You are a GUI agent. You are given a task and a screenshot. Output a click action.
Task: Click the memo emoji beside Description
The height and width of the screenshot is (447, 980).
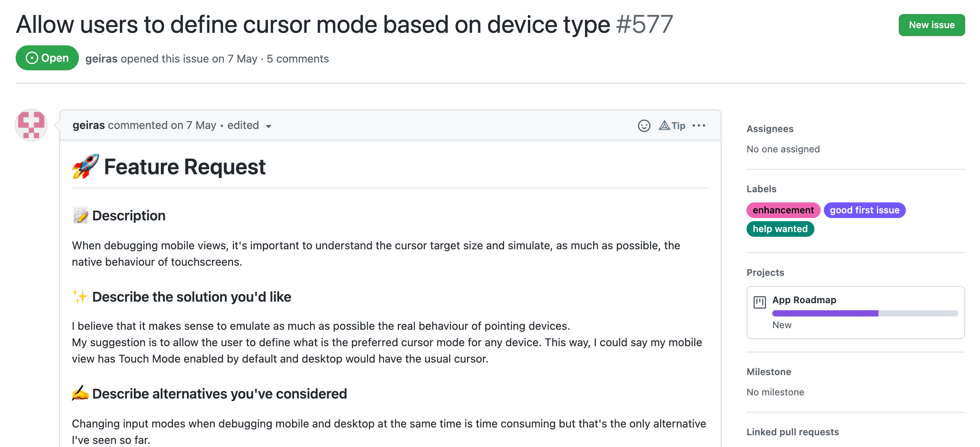(80, 215)
